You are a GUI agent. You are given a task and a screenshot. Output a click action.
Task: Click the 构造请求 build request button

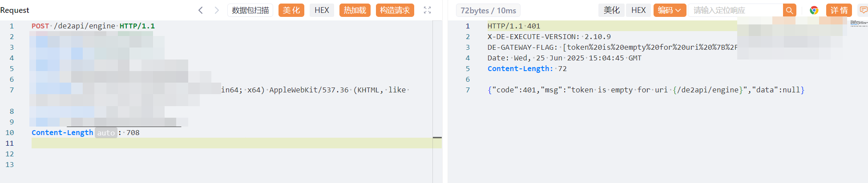tap(395, 10)
